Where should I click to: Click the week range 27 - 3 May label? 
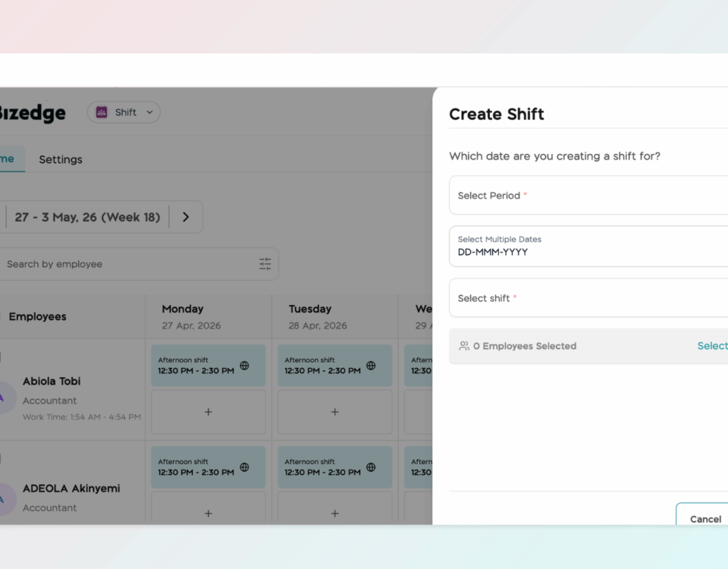click(x=87, y=217)
